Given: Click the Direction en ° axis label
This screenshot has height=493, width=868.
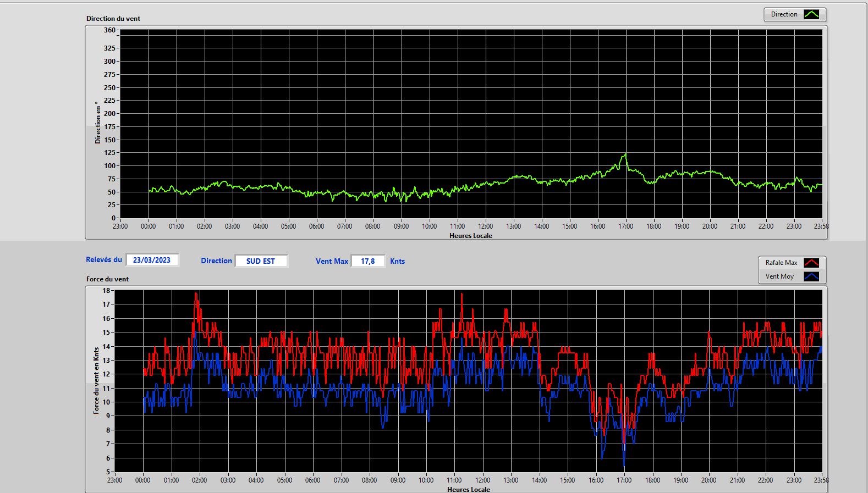Looking at the screenshot, I should click(x=98, y=123).
